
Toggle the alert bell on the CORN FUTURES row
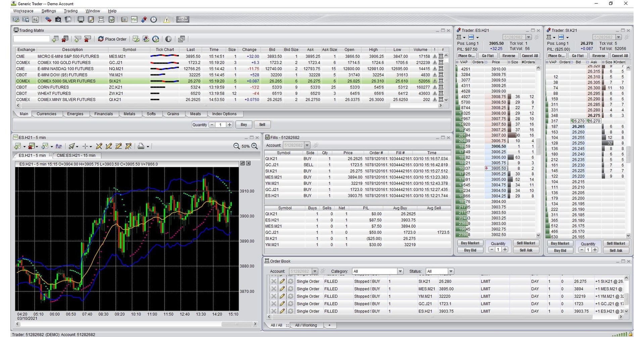pyautogui.click(x=435, y=87)
